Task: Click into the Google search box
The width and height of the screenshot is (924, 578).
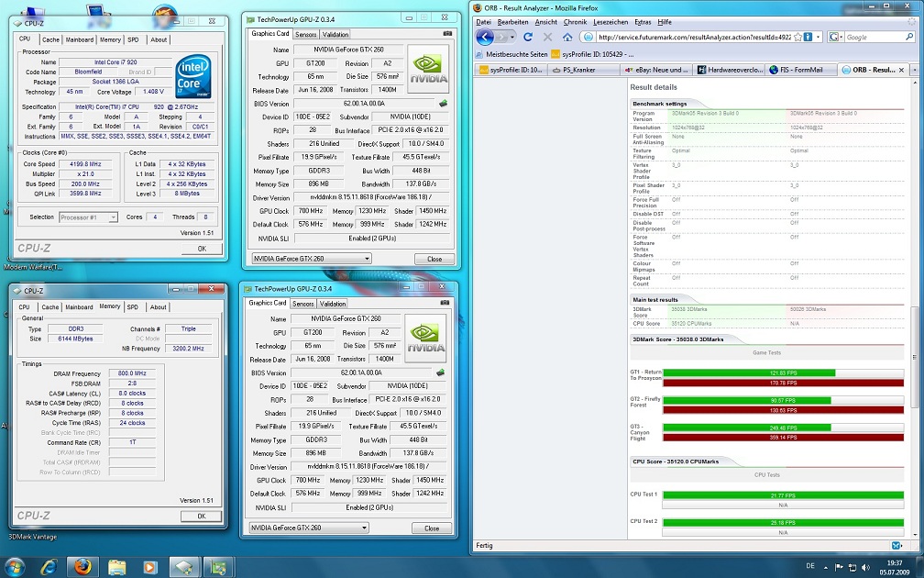Action: click(874, 37)
